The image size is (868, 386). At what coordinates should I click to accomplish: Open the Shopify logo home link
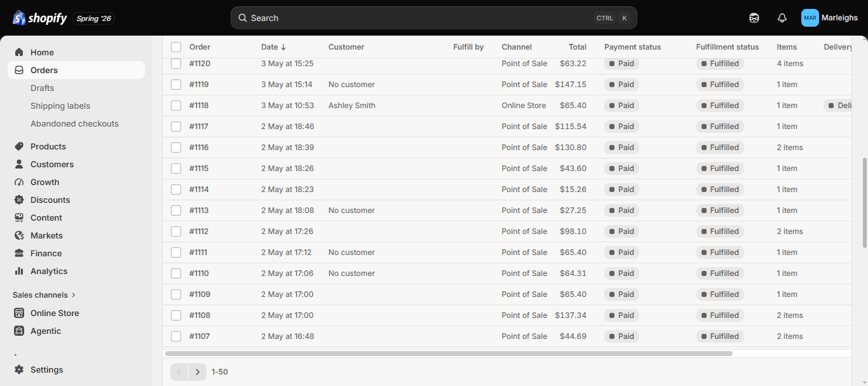39,18
